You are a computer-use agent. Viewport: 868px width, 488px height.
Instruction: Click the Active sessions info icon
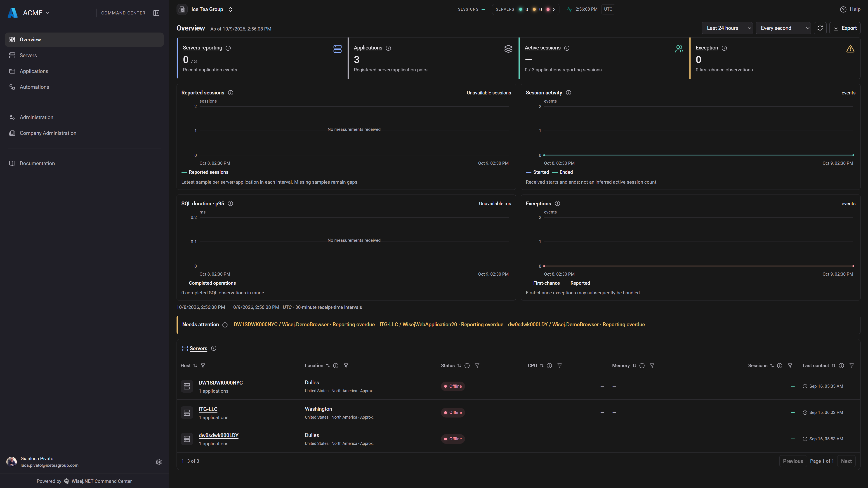567,48
